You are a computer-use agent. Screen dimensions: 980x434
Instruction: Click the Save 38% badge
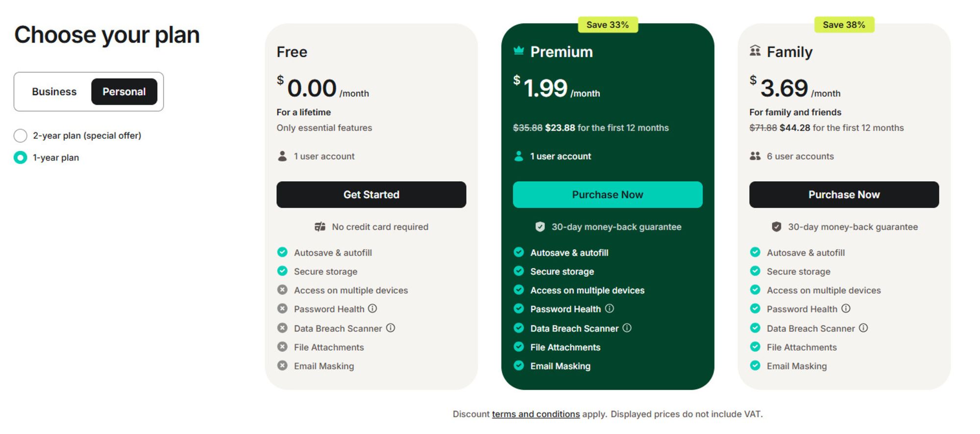click(844, 25)
